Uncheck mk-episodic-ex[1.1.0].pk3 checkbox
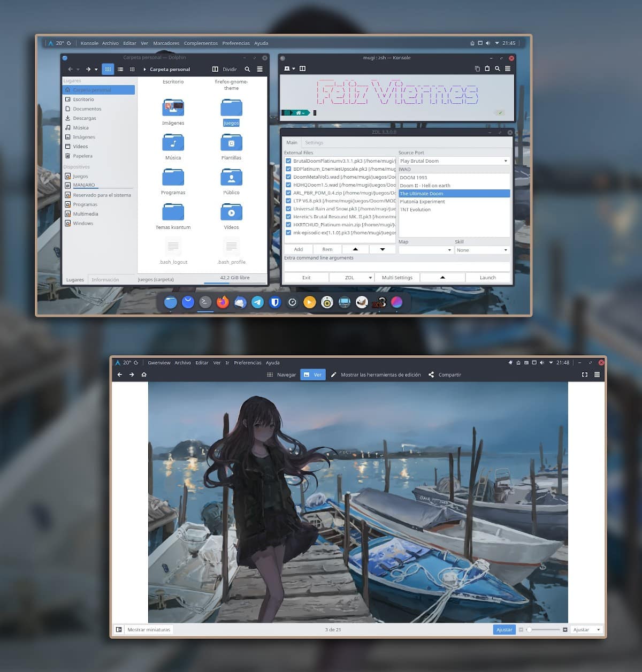The height and width of the screenshot is (672, 642). coord(288,233)
